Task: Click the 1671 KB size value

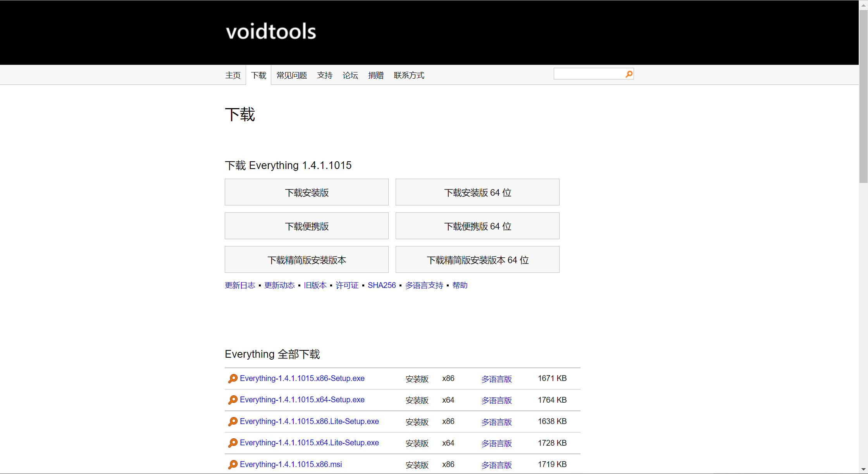Action: (552, 378)
